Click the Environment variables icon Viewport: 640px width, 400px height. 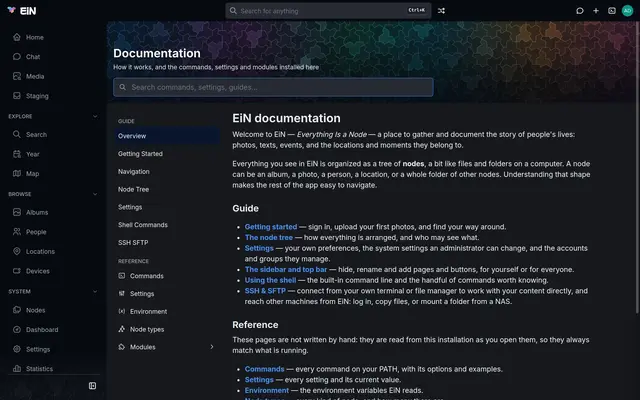pos(122,311)
